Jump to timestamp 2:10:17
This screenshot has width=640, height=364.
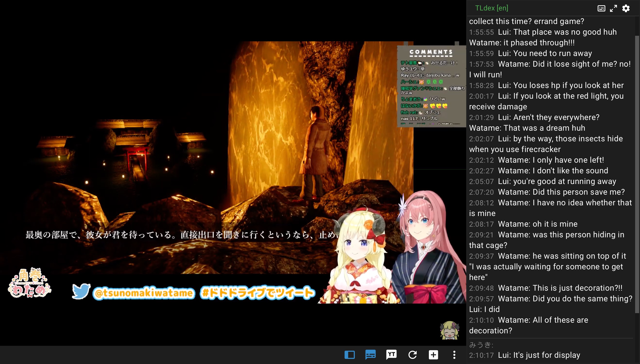(x=481, y=355)
